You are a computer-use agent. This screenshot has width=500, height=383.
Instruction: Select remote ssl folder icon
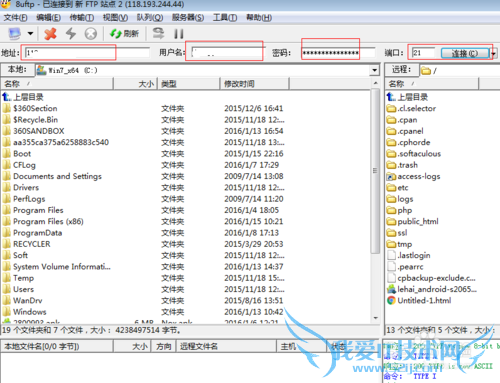391,233
